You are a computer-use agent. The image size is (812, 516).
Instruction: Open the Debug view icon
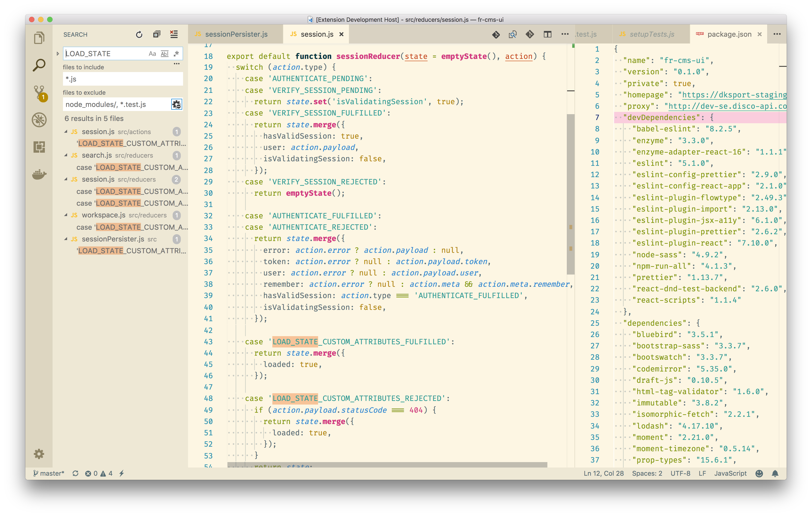pos(39,120)
